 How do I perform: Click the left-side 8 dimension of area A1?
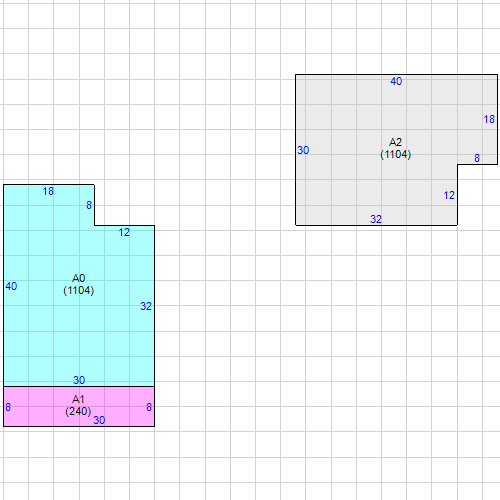(x=8, y=407)
